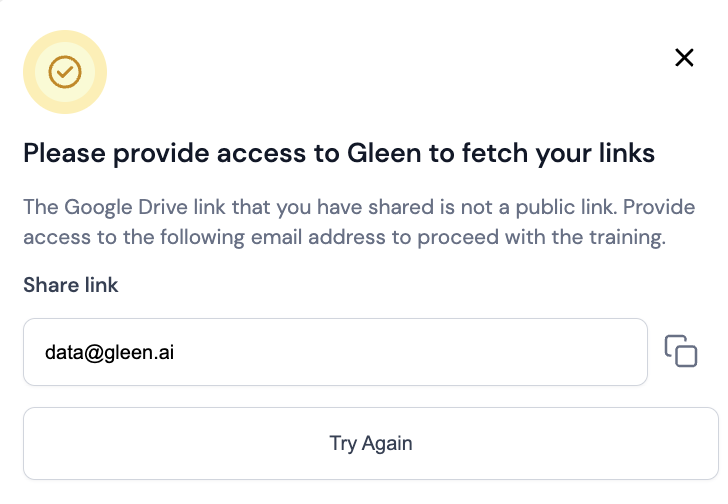Close the Gleen access dialog
728x504 pixels.
point(684,58)
